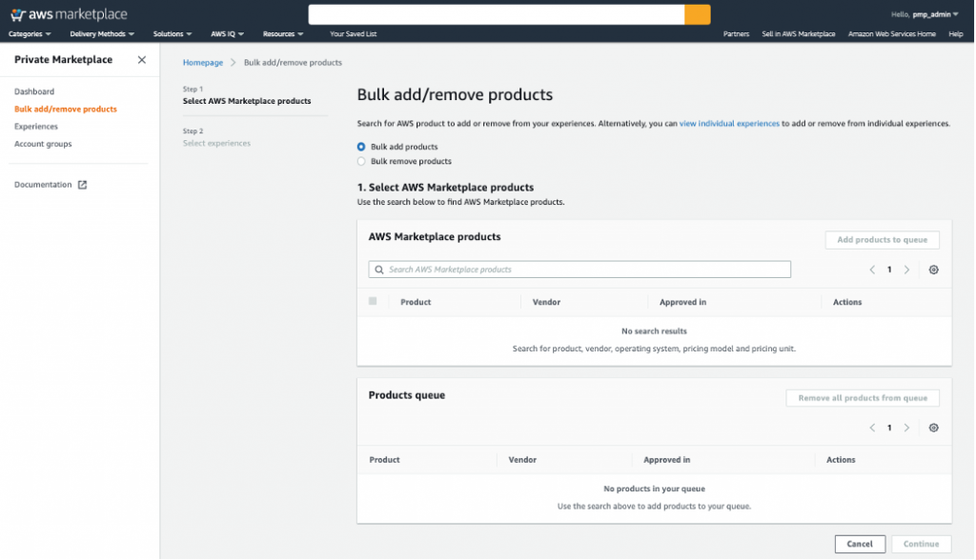
Task: Open settings gear for Products queue table
Action: (x=933, y=428)
